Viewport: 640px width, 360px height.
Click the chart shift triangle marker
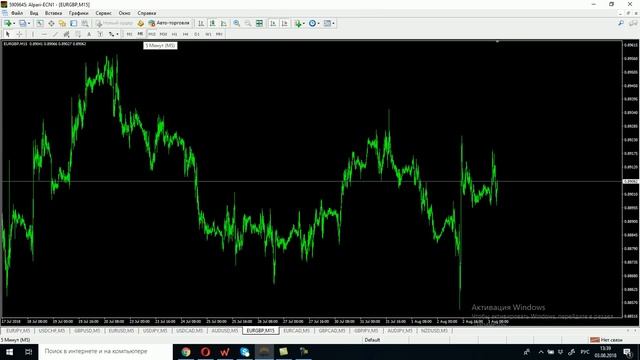[497, 41]
